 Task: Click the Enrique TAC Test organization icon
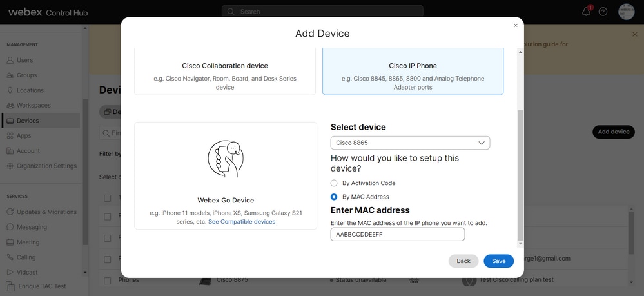tap(11, 286)
